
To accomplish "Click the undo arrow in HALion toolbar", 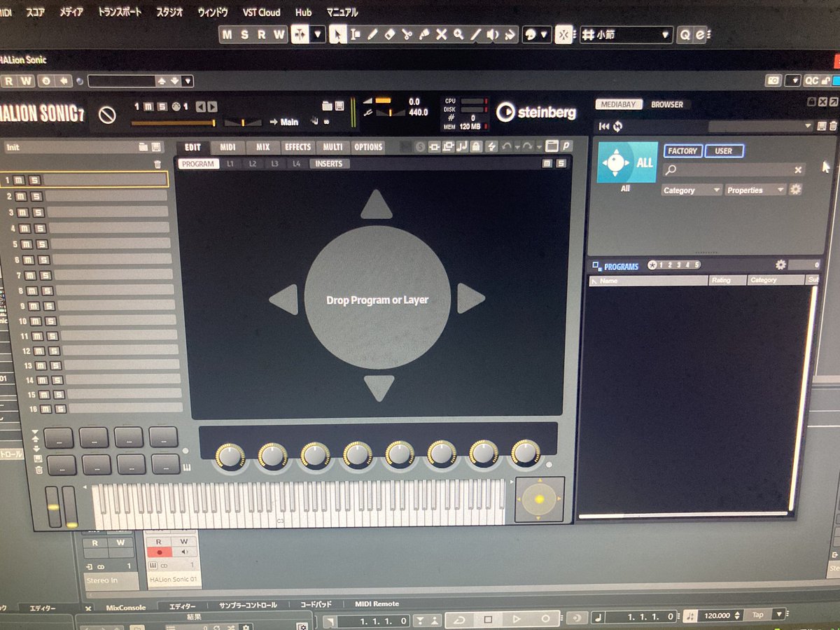I will (x=506, y=146).
